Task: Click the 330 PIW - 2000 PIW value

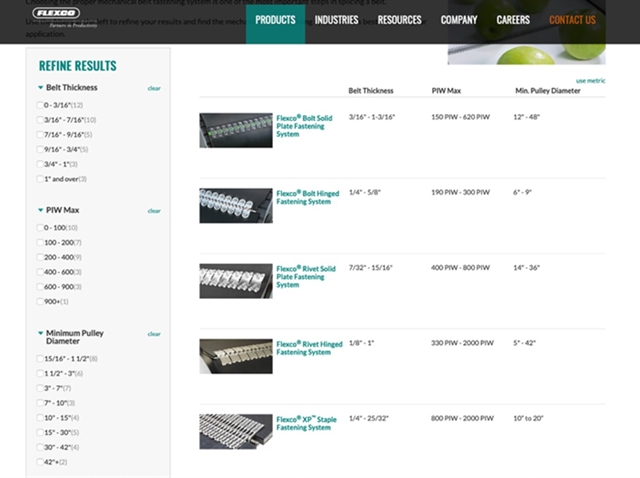Action: point(462,343)
